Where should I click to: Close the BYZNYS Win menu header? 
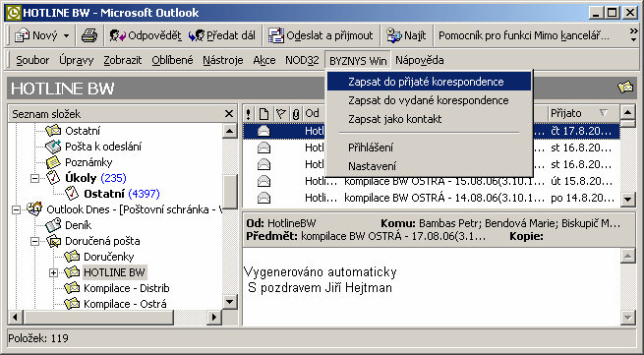(358, 61)
